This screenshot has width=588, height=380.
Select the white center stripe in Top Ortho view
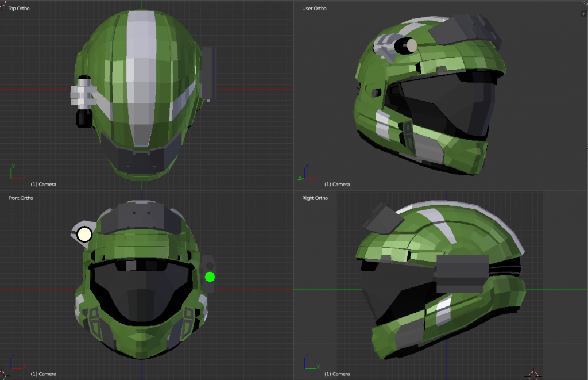[141, 79]
